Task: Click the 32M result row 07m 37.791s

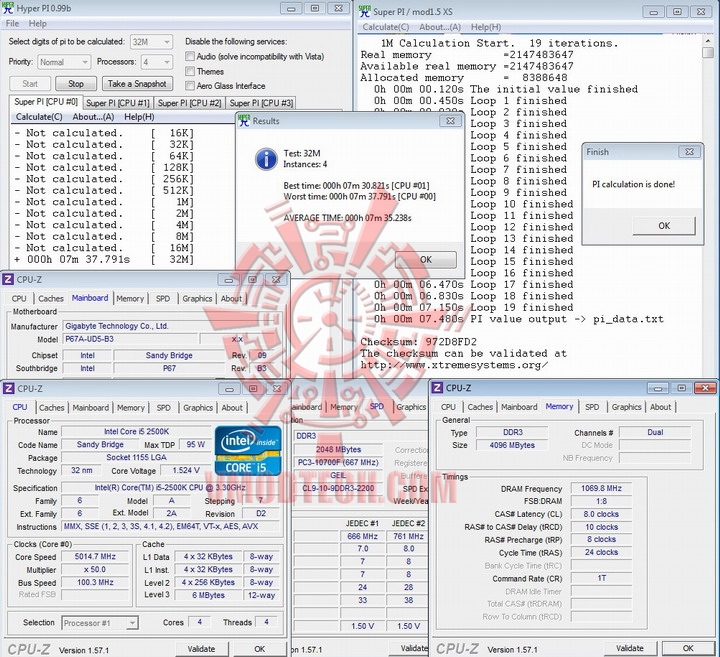Action: coord(104,259)
